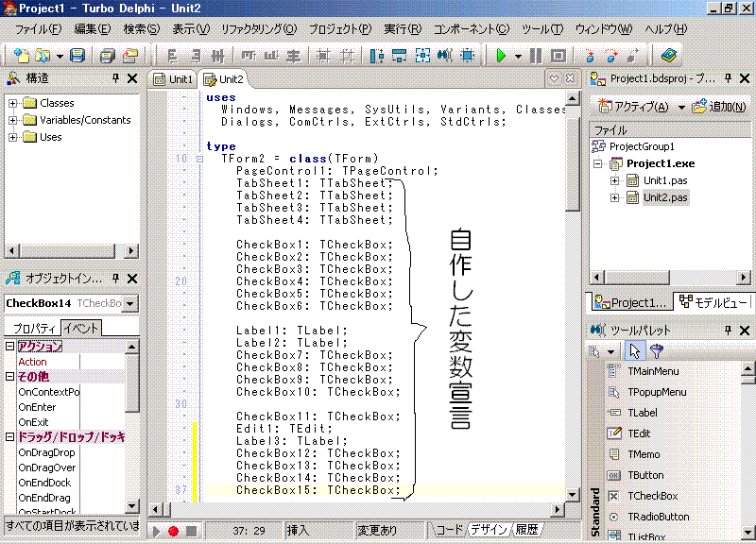Expand the Uses folder node

[13, 137]
